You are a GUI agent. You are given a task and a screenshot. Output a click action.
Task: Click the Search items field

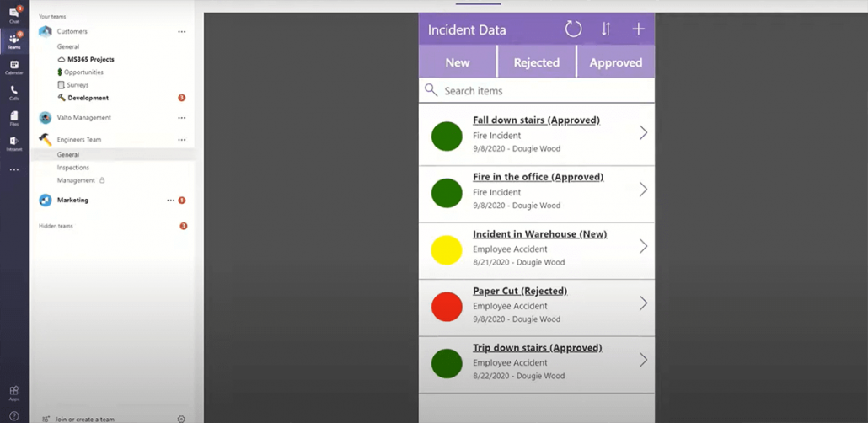[x=539, y=91]
